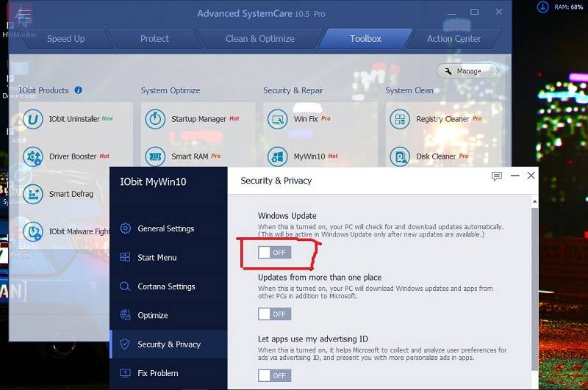Open the Advanced SystemCare hamburger menu
588x390 pixels.
(x=24, y=14)
